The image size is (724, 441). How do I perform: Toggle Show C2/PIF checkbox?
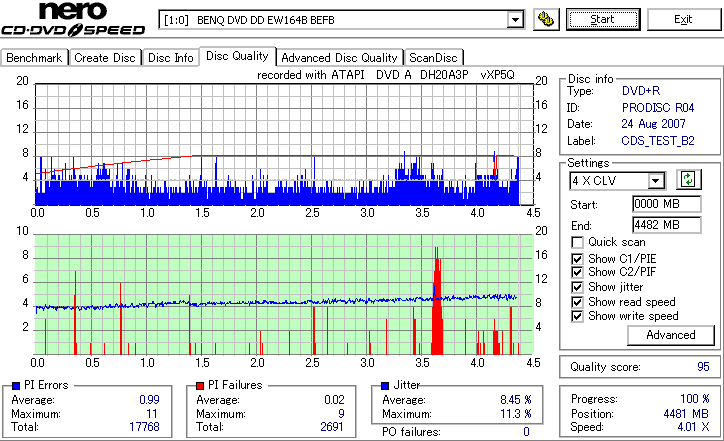(577, 272)
